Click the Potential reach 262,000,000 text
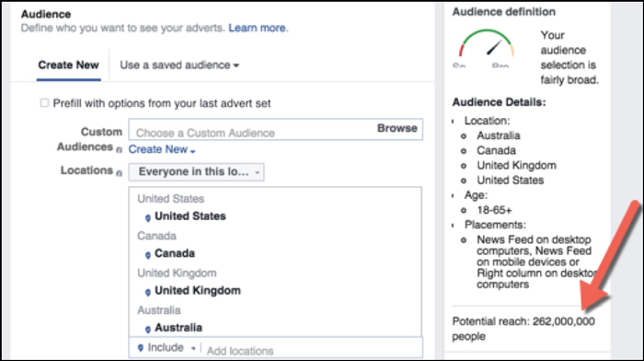The width and height of the screenshot is (644, 361). click(523, 329)
